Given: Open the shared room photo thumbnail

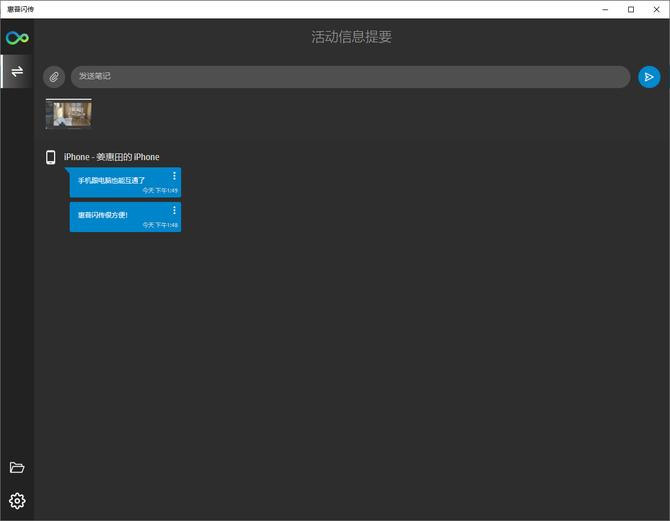Looking at the screenshot, I should coord(69,114).
